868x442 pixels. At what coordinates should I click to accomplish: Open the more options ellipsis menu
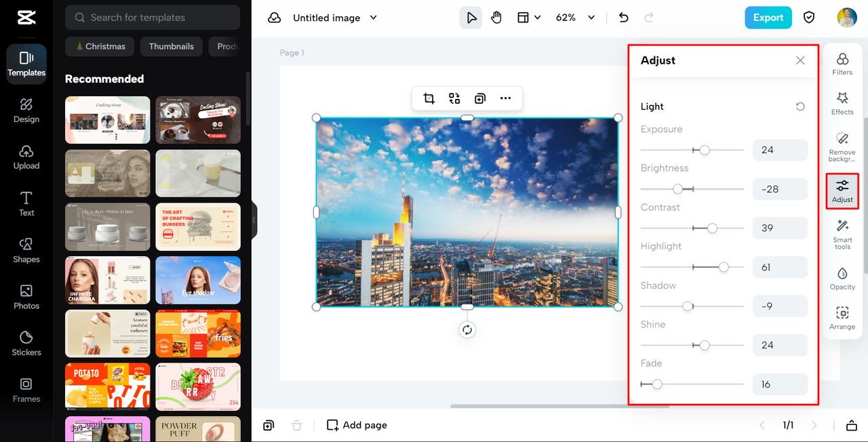(x=505, y=98)
